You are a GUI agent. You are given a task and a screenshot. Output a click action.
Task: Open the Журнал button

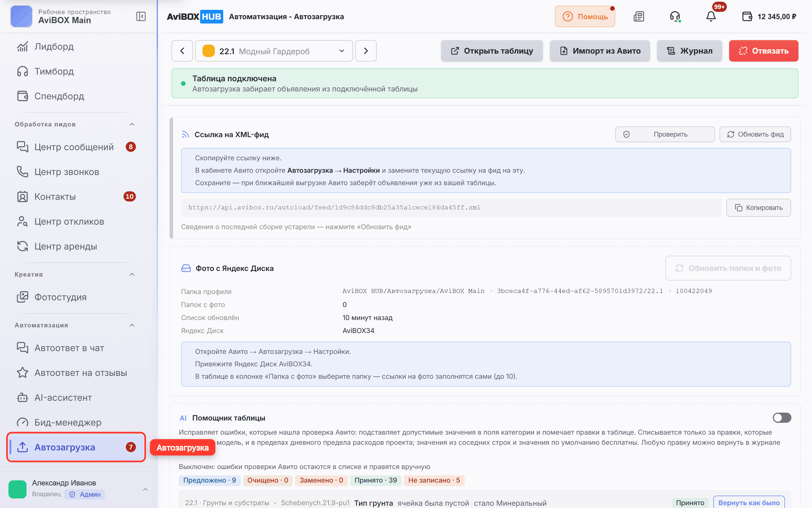pos(690,51)
